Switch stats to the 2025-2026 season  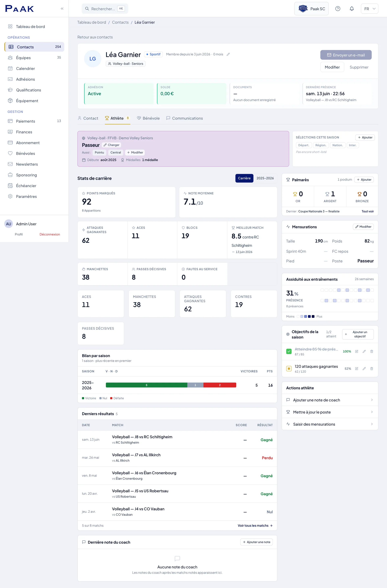click(265, 178)
